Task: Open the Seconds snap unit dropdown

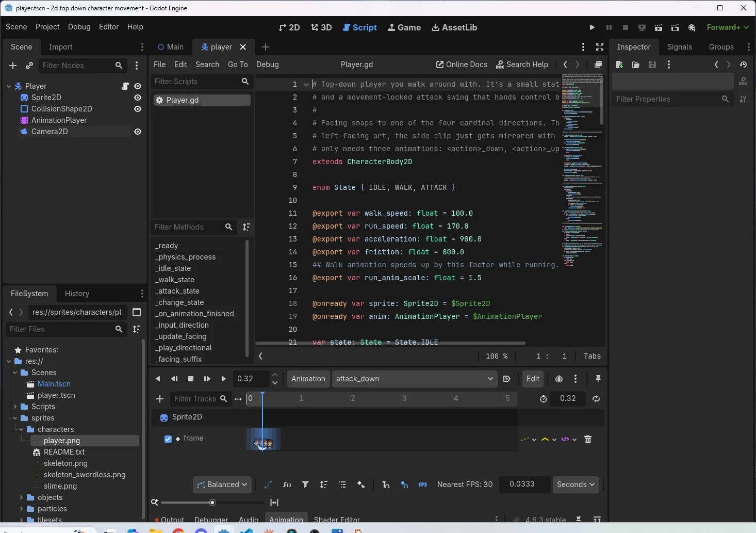Action: (576, 484)
